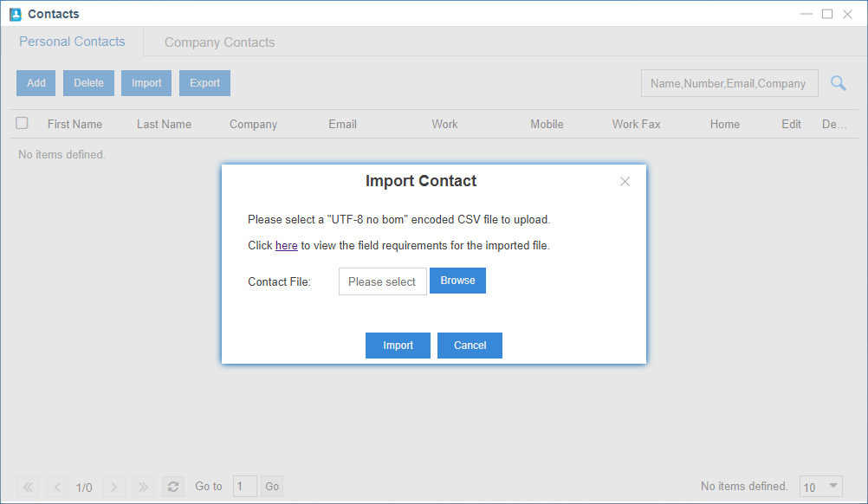Viewport: 868px width, 504px height.
Task: Open the items-per-page dropdown showing 10
Action: click(x=819, y=486)
